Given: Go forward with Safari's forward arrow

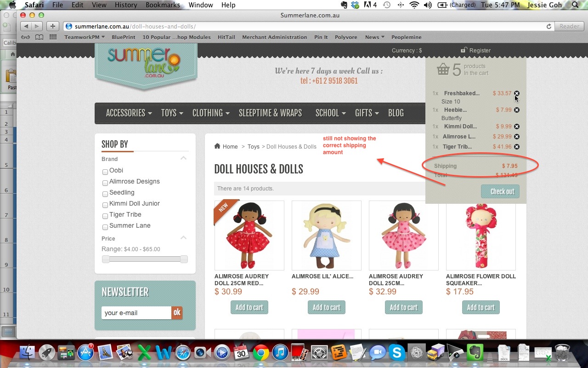Looking at the screenshot, I should coord(37,26).
